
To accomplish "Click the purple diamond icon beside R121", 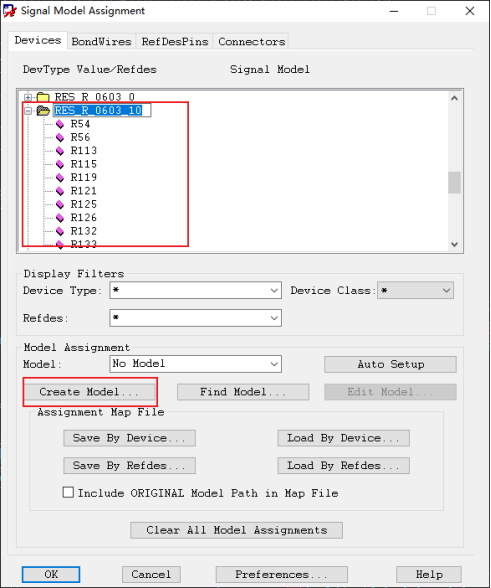I will [x=60, y=191].
